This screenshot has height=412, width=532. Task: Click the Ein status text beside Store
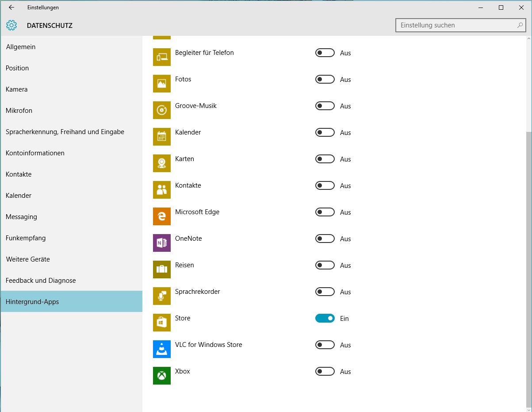344,319
